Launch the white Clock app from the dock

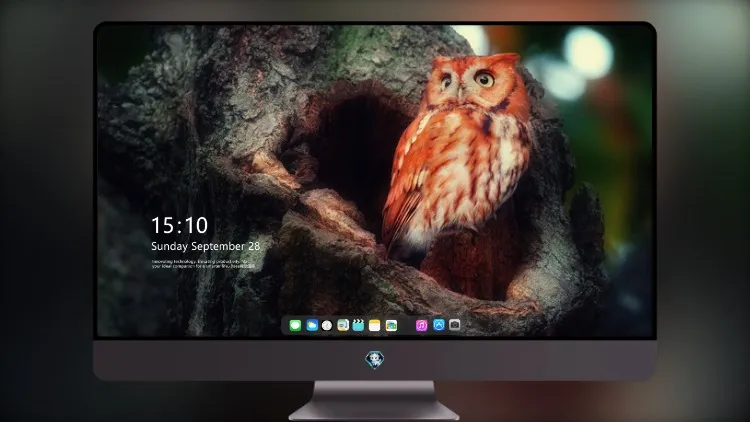pos(327,325)
